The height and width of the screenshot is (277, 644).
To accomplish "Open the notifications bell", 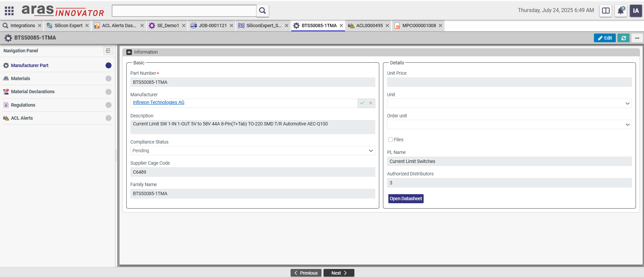I will pos(620,11).
